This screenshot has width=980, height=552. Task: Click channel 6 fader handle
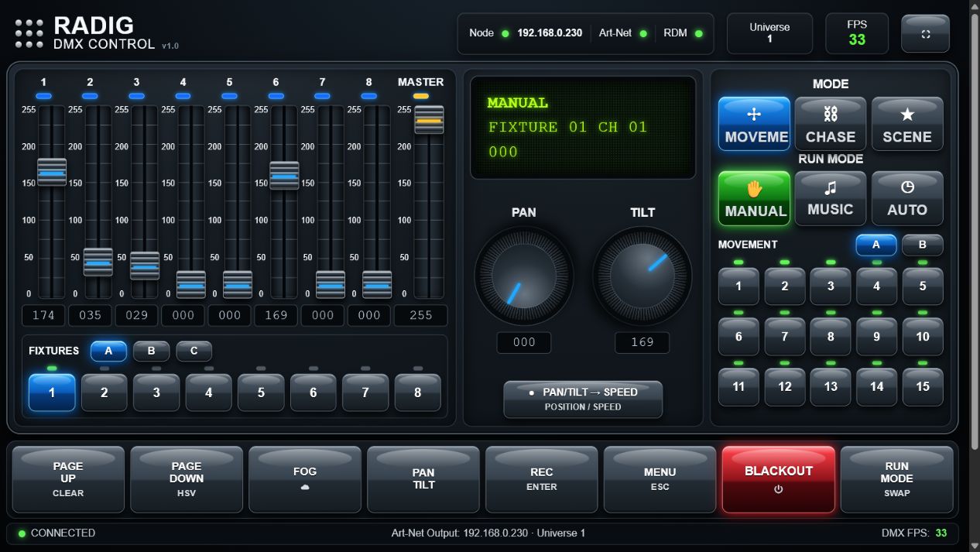(284, 176)
